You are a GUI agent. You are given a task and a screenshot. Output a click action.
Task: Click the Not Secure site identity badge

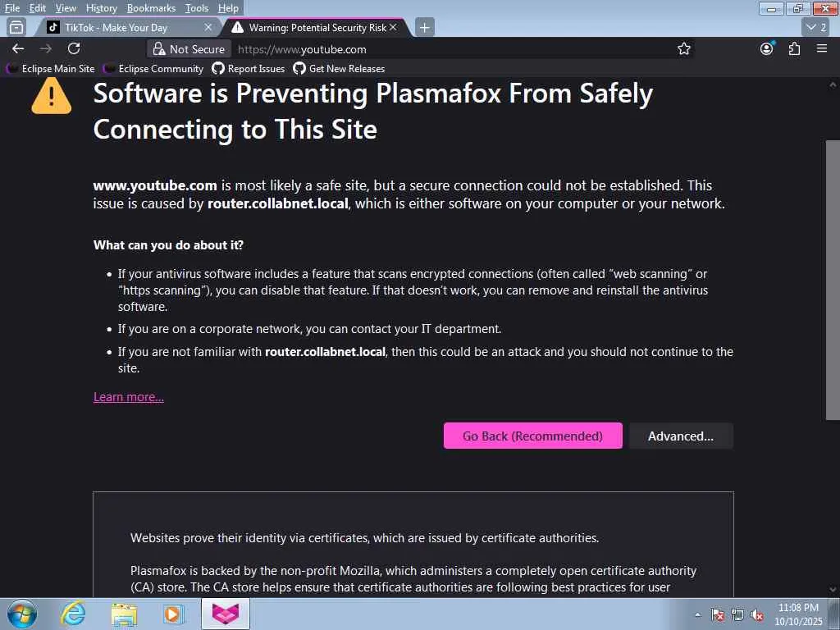coord(189,49)
